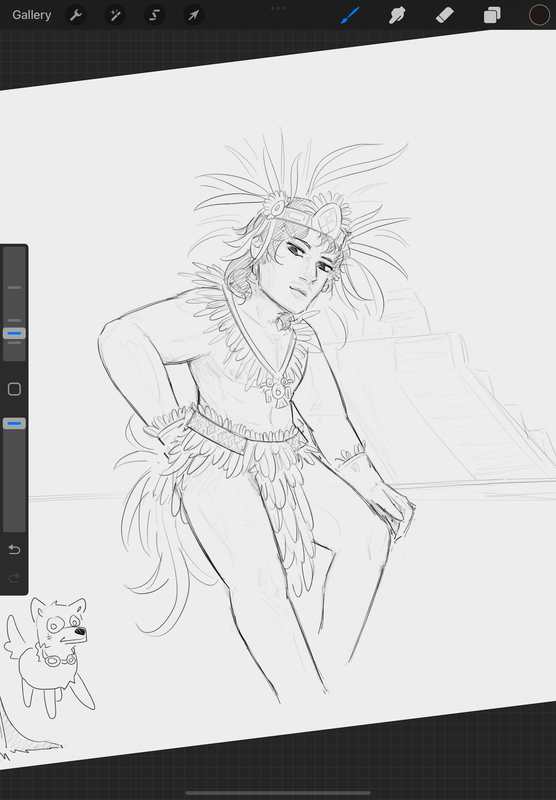Viewport: 556px width, 800px height.
Task: Undo the last stroke
Action: (14, 549)
